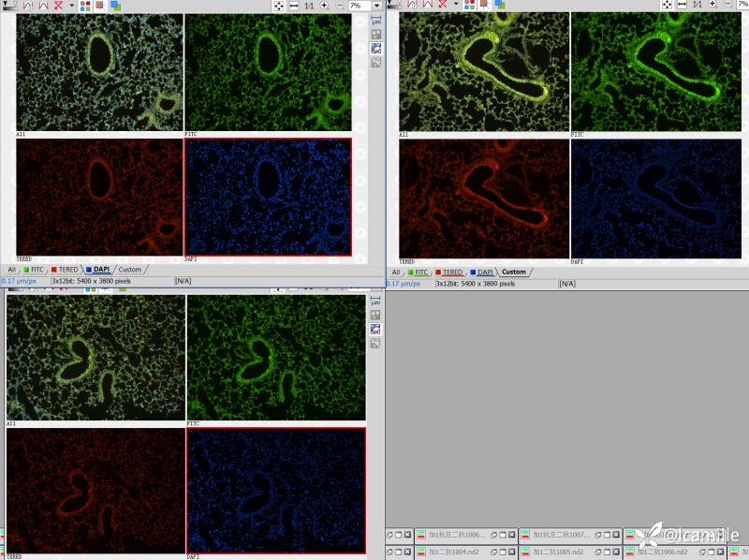Switch to TERED tab in top-left window
The width and height of the screenshot is (749, 560).
point(65,270)
